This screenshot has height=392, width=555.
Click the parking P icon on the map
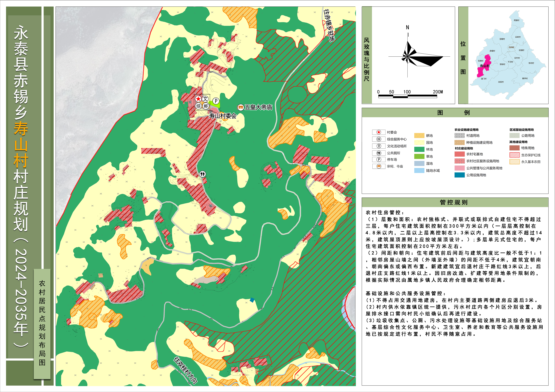point(216,101)
